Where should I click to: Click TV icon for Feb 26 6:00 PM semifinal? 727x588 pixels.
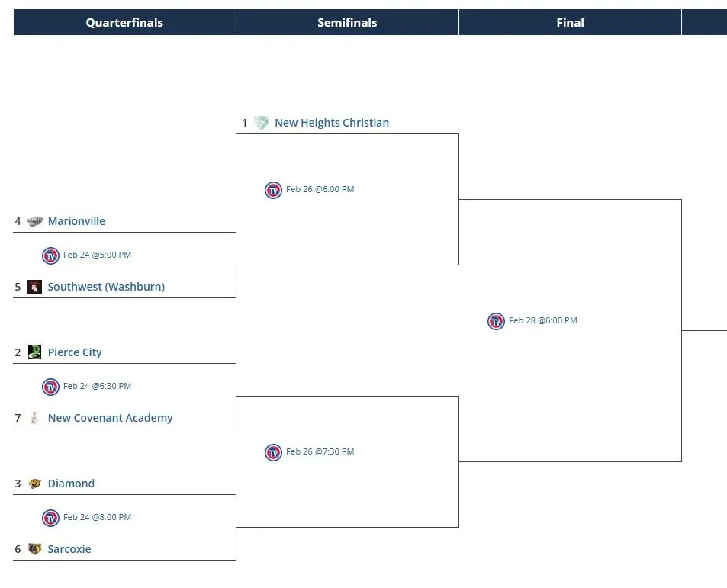[x=273, y=190]
